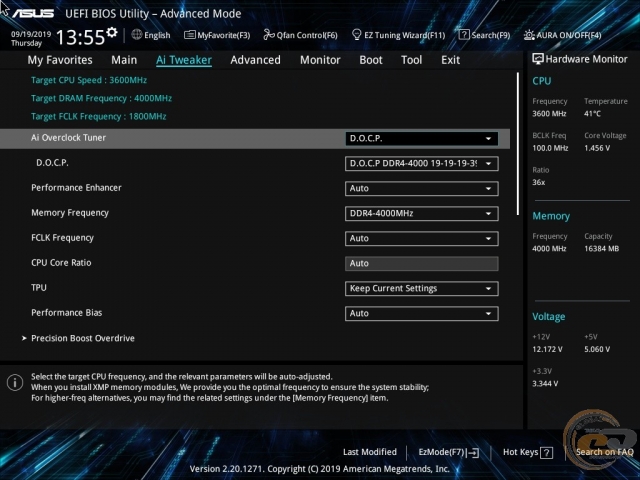Open the D.O.C.P. profile dropdown

tap(422, 164)
